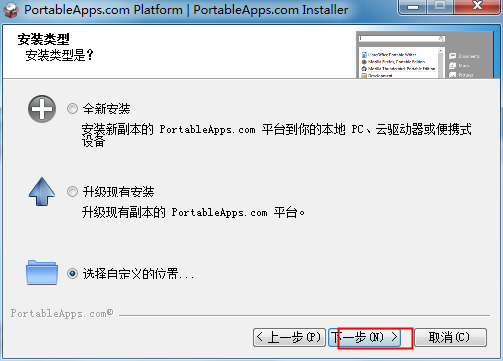The width and height of the screenshot is (503, 361).
Task: Continue with the 下一步(N) button
Action: [364, 337]
